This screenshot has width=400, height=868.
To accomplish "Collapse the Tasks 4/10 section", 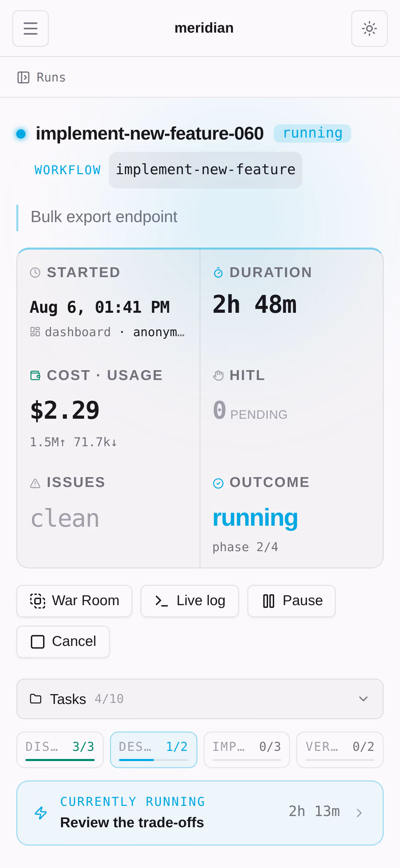I will click(x=200, y=699).
